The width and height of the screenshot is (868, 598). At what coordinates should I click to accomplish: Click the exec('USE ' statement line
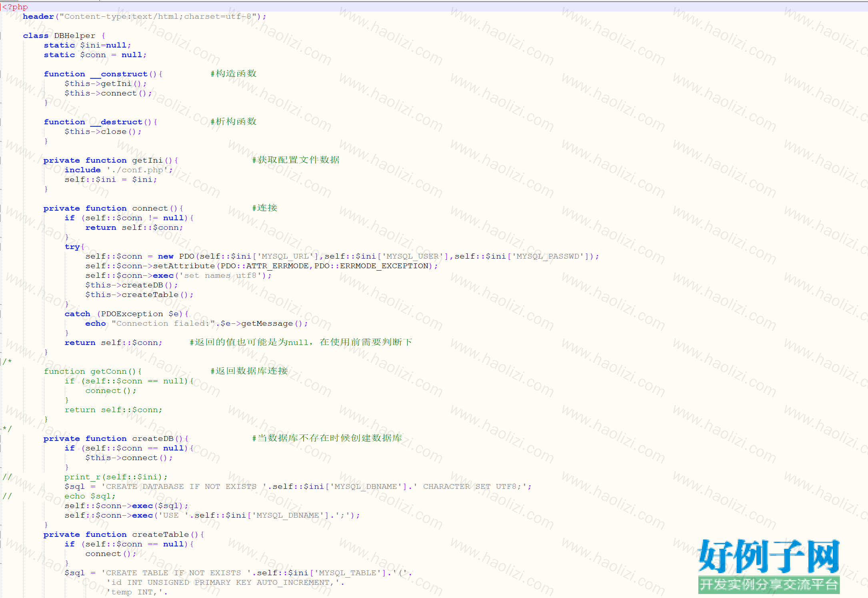pyautogui.click(x=212, y=515)
